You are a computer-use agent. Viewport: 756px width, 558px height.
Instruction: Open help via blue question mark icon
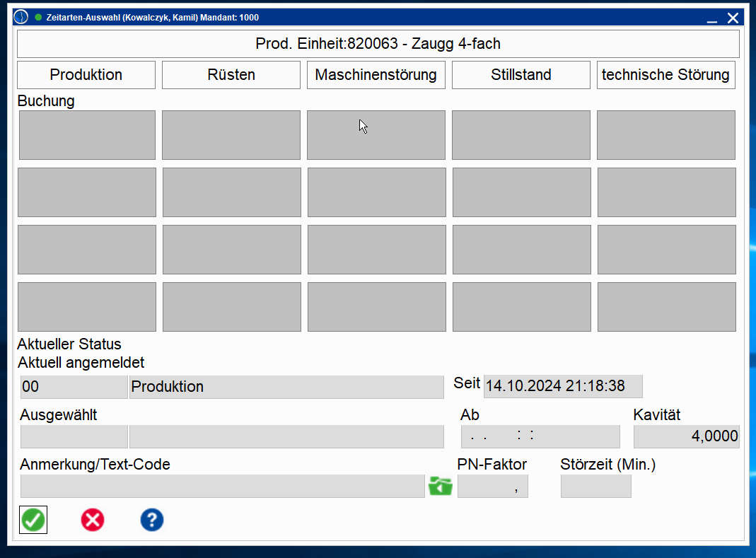coord(152,521)
